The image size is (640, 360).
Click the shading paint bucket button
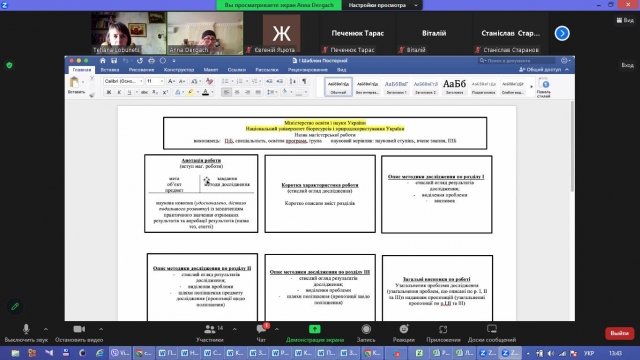point(284,93)
